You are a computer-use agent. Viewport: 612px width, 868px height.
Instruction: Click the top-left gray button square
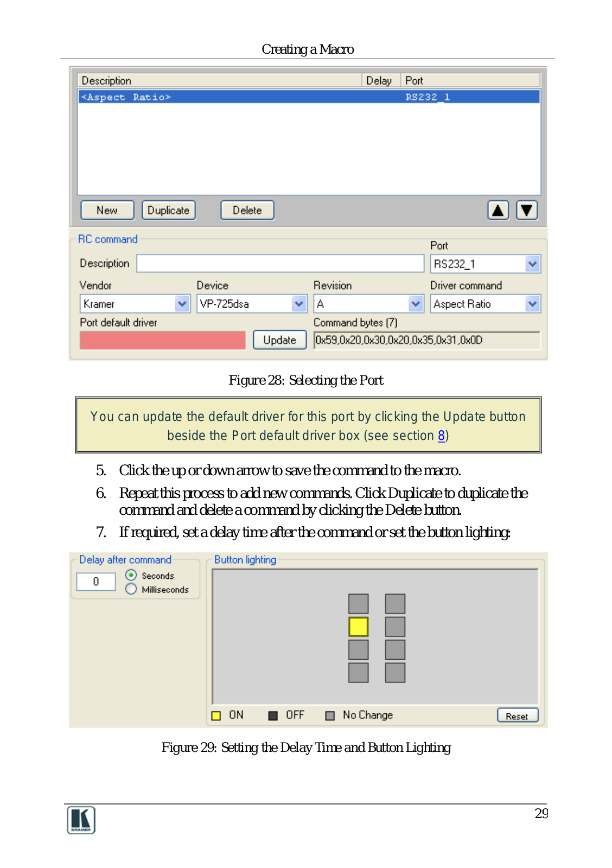(358, 603)
